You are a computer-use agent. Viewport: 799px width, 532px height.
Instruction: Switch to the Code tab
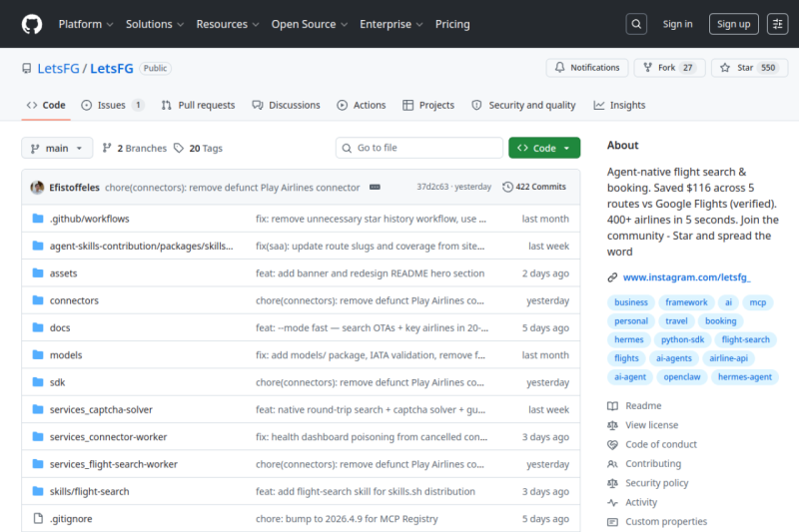coord(46,106)
